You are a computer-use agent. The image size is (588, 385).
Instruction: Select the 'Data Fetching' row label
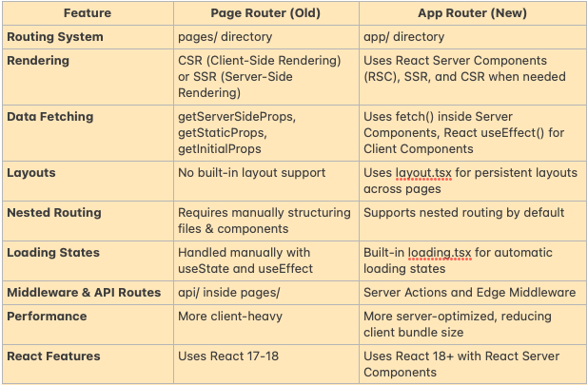(x=49, y=117)
